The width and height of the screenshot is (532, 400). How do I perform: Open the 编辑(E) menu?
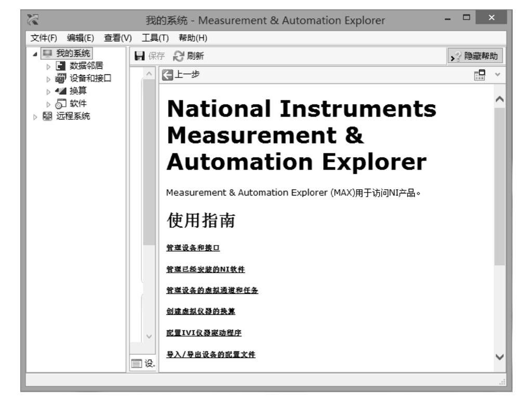click(x=80, y=38)
